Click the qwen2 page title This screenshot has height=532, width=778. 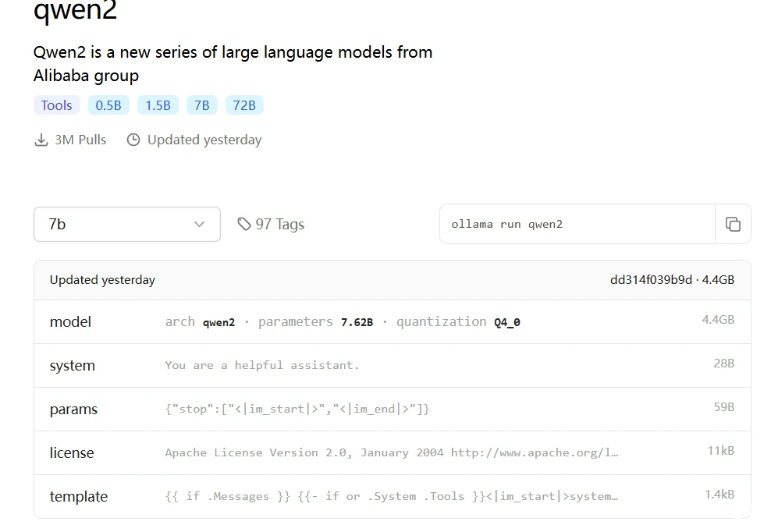tap(75, 10)
